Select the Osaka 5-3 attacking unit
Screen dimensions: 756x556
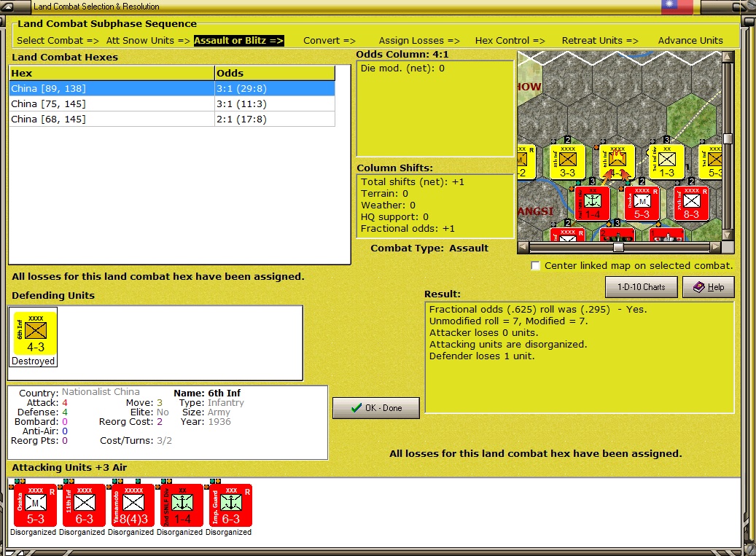click(x=35, y=506)
